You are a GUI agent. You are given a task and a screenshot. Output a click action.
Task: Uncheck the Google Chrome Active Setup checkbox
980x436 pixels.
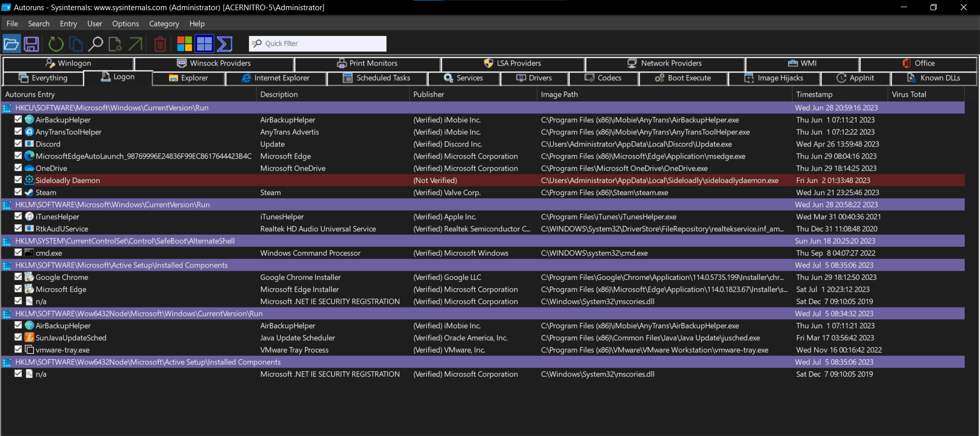[18, 276]
